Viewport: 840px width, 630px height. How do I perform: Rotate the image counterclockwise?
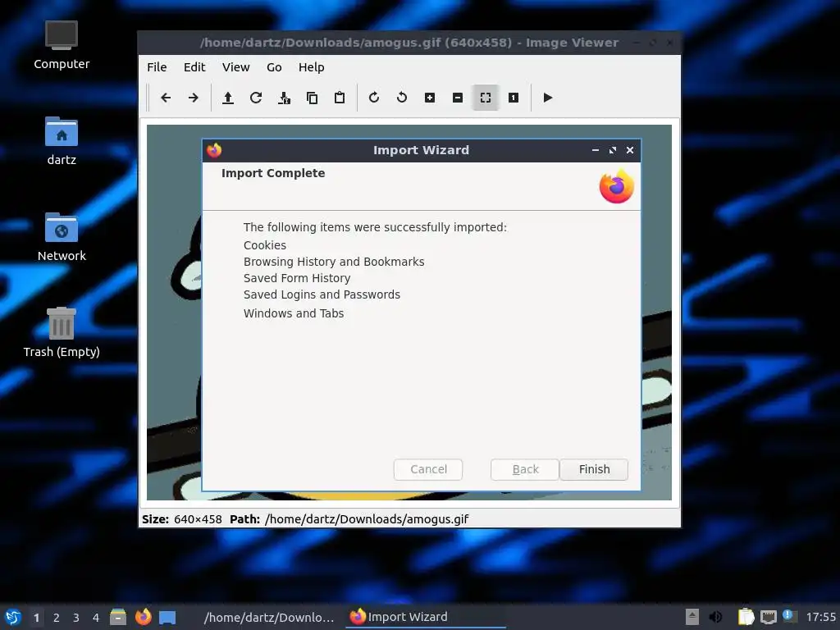[402, 98]
